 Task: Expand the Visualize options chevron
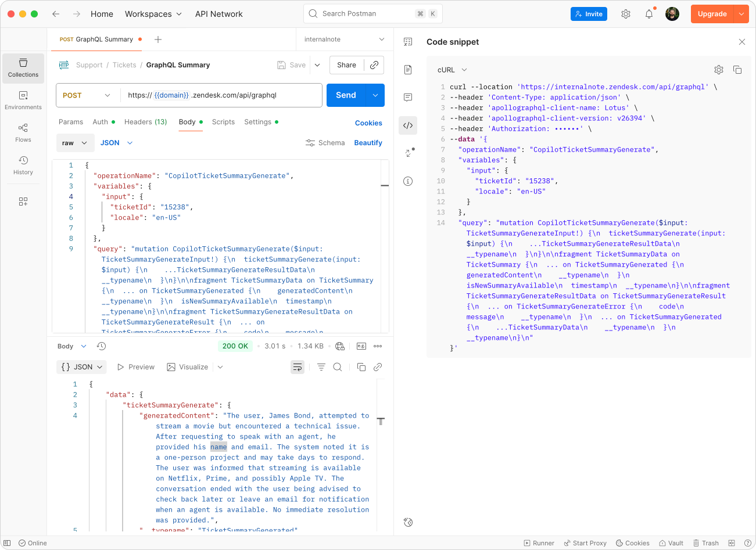pyautogui.click(x=220, y=367)
